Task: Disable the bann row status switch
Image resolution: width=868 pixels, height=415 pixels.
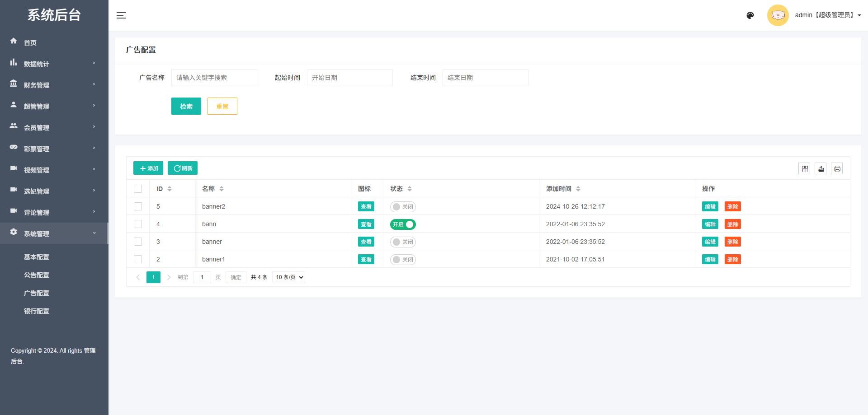Action: 402,224
